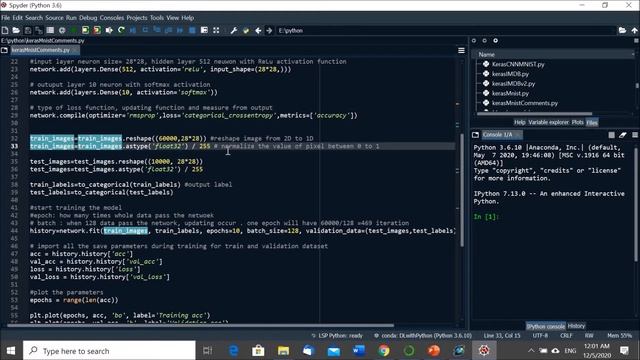Switch to the Plots tab
640x360 pixels.
pos(577,122)
